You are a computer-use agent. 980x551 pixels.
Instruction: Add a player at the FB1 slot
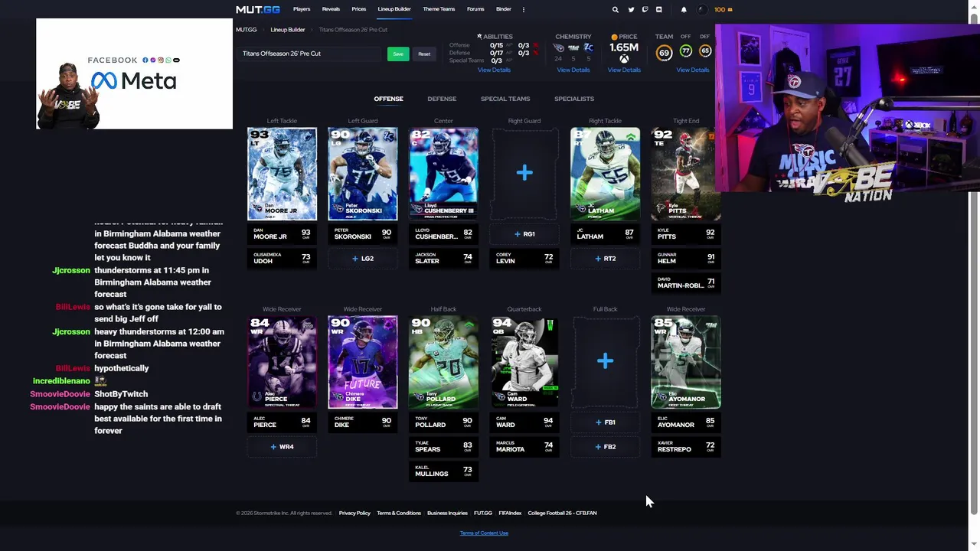(605, 422)
